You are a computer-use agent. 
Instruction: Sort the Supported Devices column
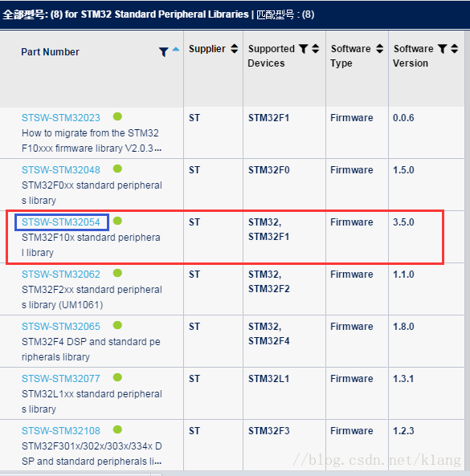pyautogui.click(x=316, y=49)
